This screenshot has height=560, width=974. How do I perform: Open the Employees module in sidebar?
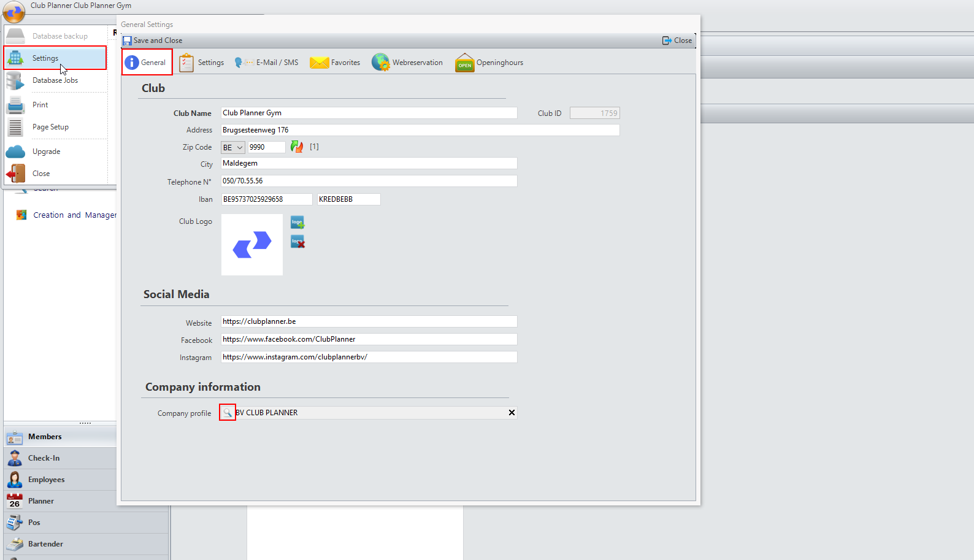click(46, 480)
